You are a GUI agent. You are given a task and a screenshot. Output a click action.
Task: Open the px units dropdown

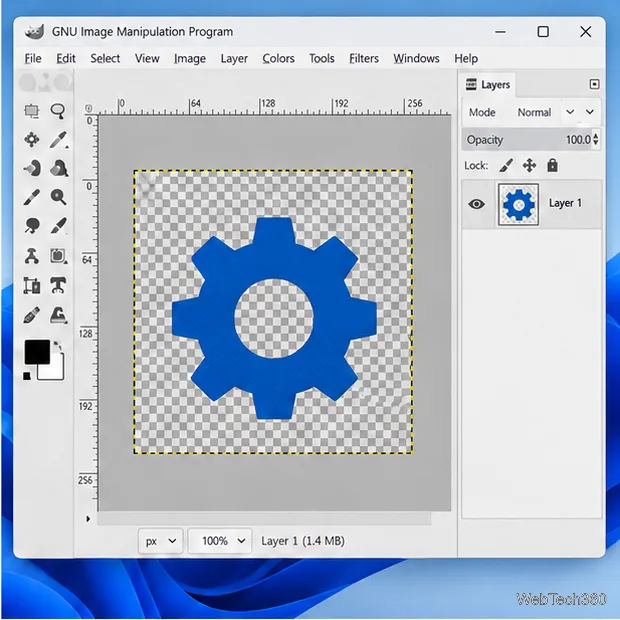click(161, 541)
